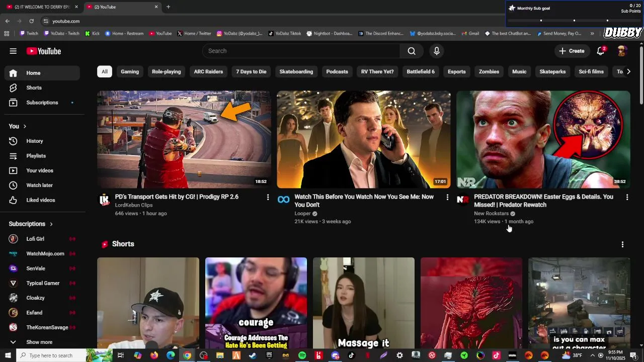The height and width of the screenshot is (362, 644).
Task: Open LordKebun Clips channel link
Action: [134, 205]
